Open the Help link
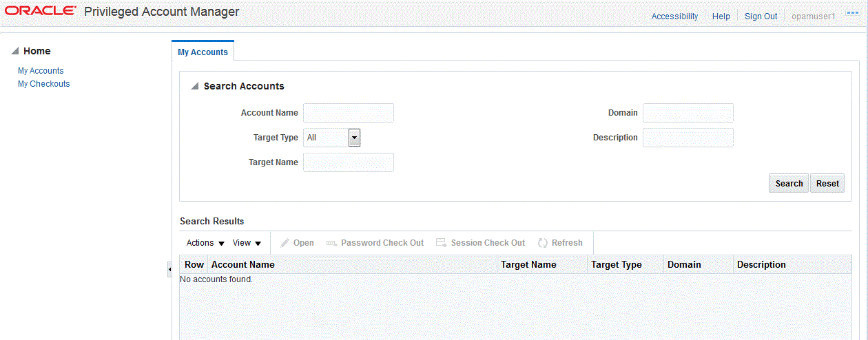Viewport: 868px width, 340px height. [721, 17]
